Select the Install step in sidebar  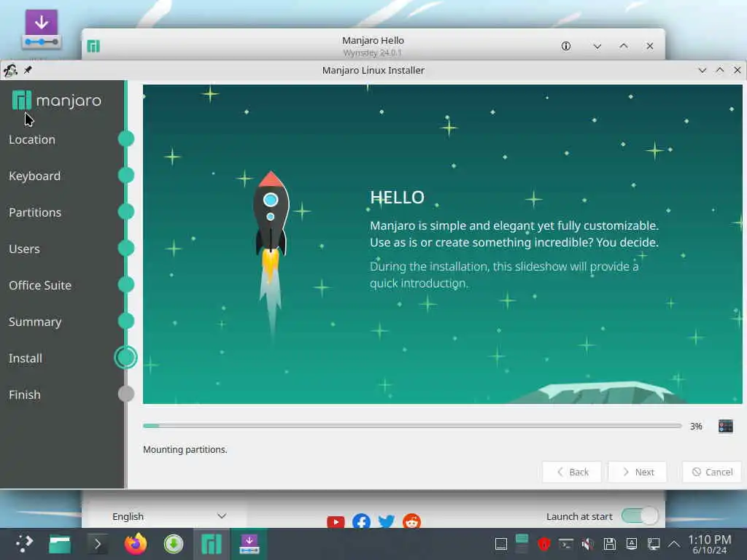(x=26, y=358)
